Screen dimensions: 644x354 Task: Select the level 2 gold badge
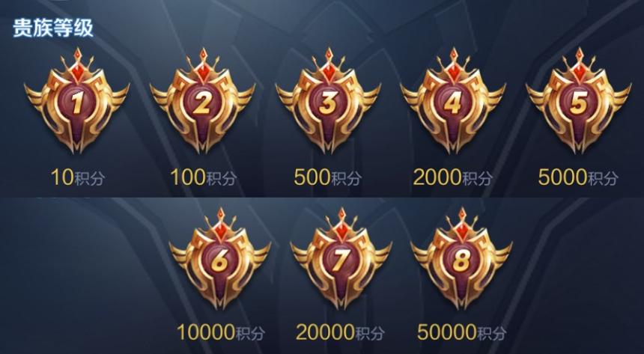(202, 100)
